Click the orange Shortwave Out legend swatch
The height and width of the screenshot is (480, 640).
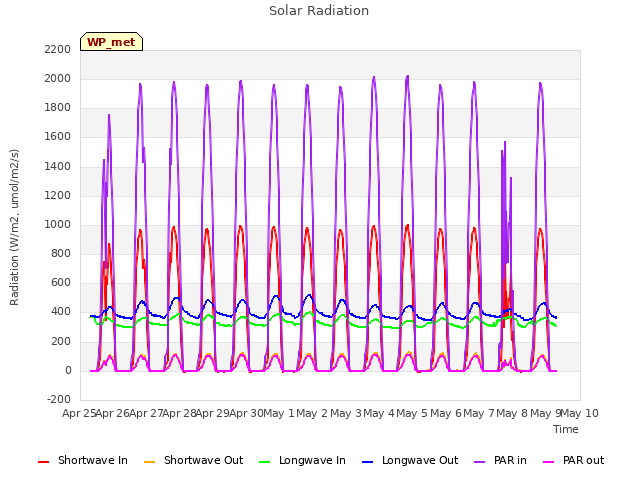click(149, 462)
